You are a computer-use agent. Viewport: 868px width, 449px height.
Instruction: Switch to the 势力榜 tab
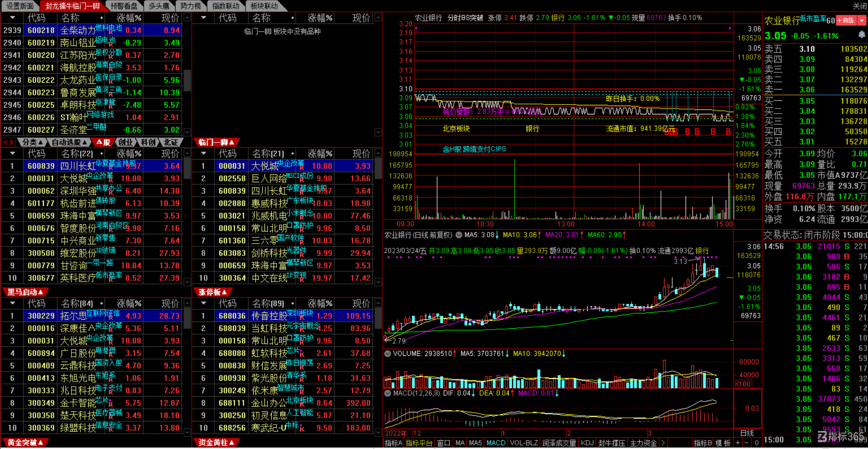(191, 6)
